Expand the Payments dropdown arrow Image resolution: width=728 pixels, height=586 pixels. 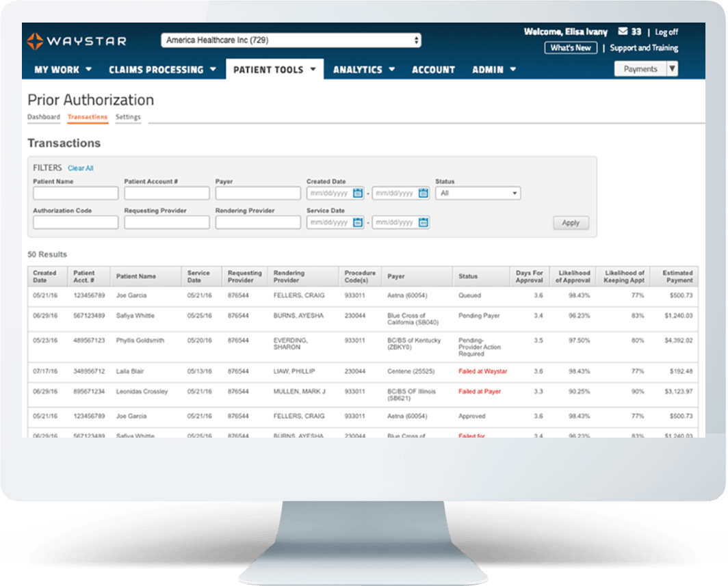tap(672, 69)
